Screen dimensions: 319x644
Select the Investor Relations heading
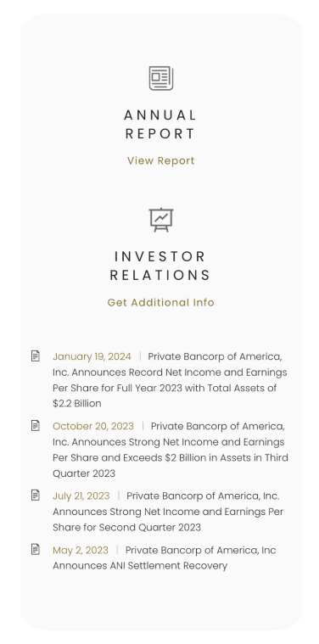pyautogui.click(x=160, y=266)
